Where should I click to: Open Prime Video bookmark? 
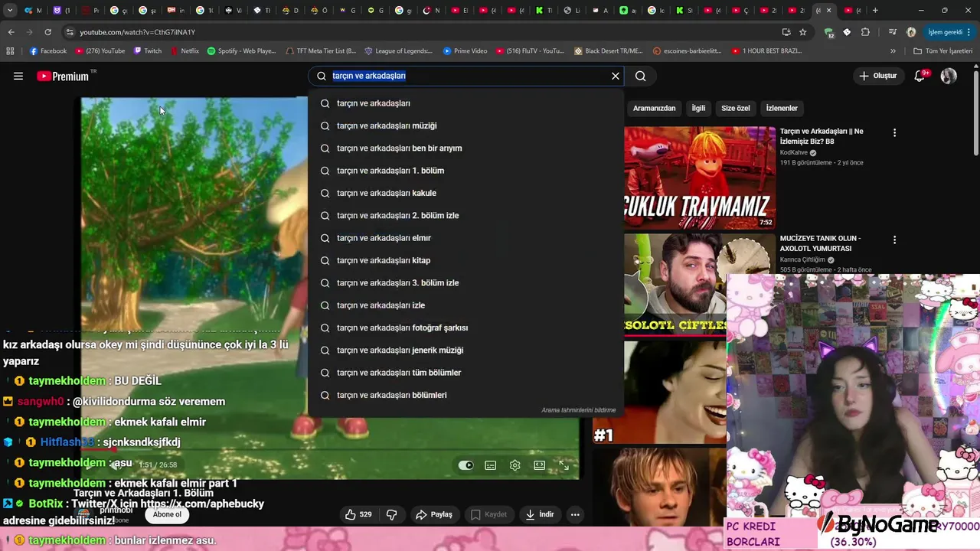point(465,51)
